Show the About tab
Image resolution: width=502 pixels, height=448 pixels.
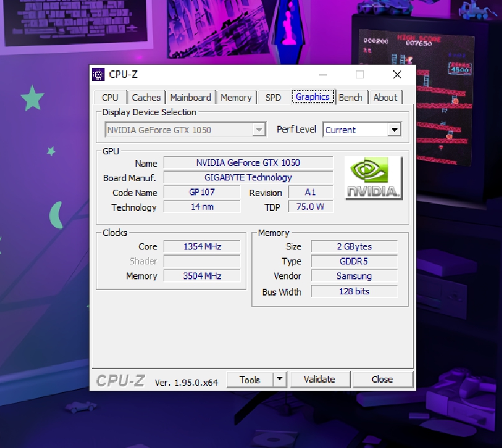[385, 98]
